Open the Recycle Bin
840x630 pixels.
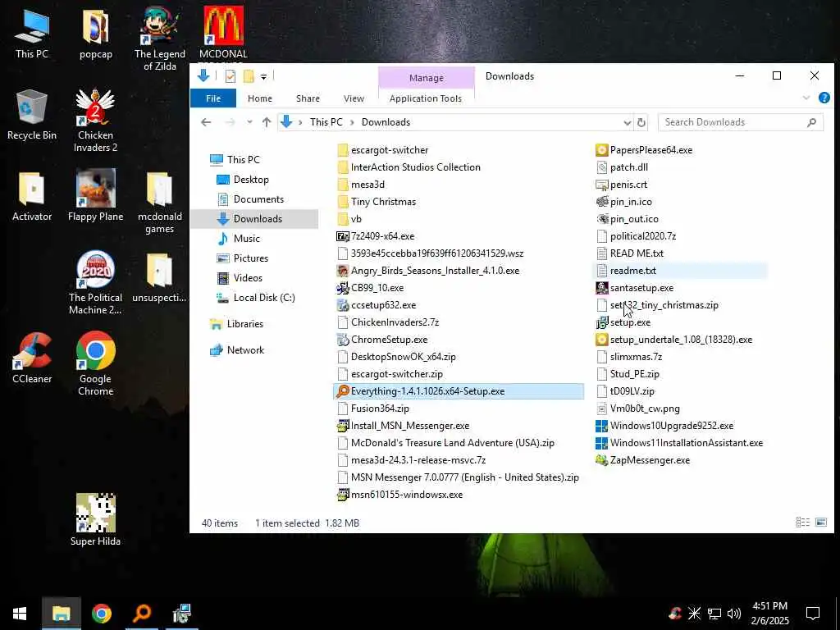tap(32, 115)
